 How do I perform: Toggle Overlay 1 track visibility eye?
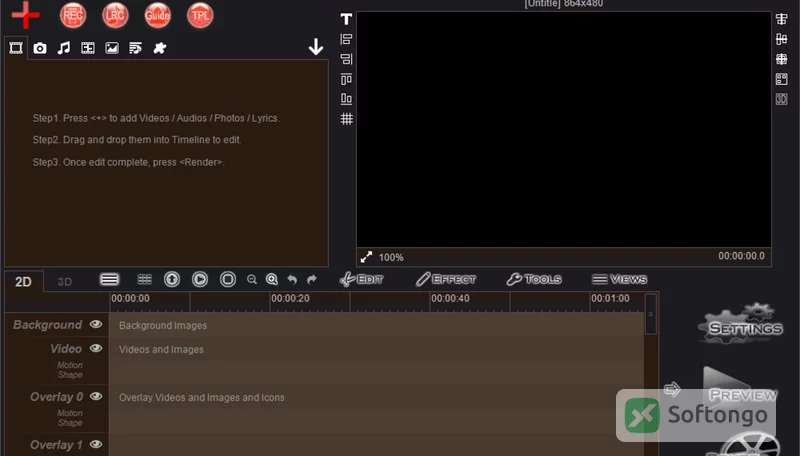click(x=96, y=444)
